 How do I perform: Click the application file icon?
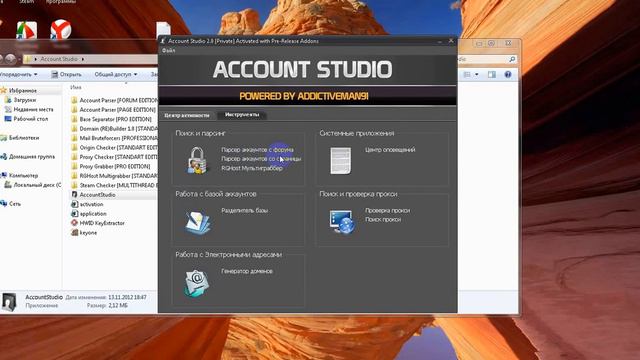(74, 213)
